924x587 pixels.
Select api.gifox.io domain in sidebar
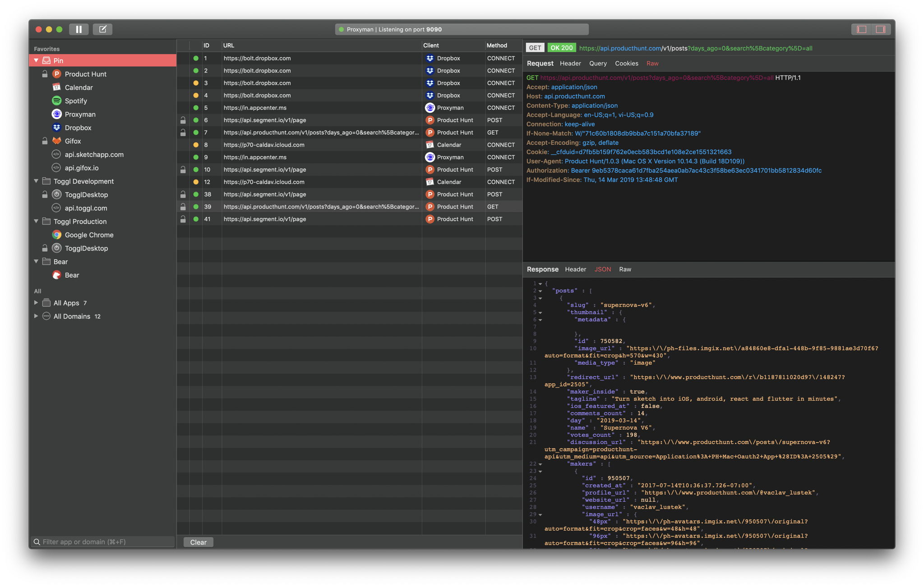pyautogui.click(x=81, y=168)
